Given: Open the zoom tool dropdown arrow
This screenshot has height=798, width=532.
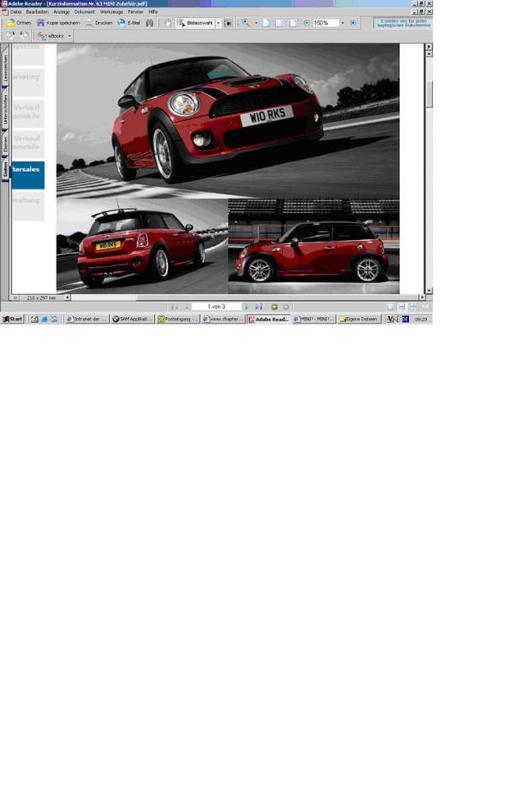Looking at the screenshot, I should [x=255, y=23].
